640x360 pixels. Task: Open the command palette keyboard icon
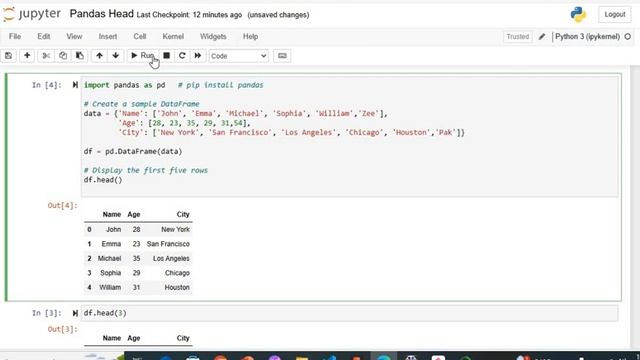[282, 56]
